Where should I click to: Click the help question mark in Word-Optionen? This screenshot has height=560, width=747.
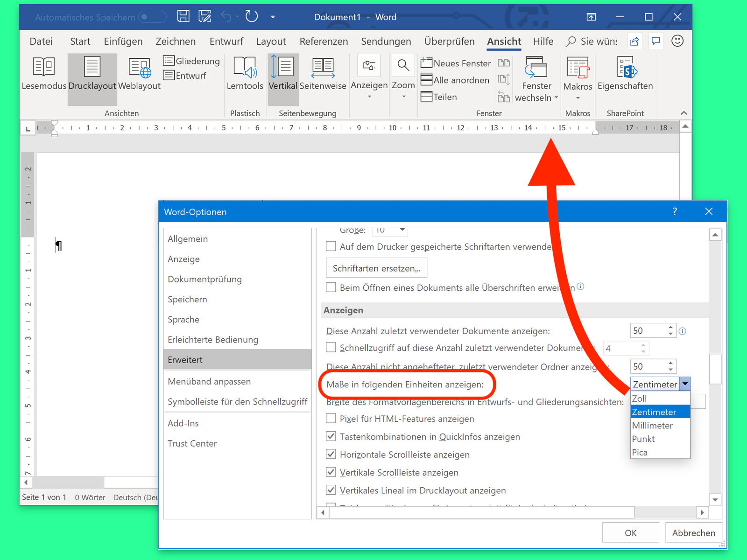click(x=675, y=211)
